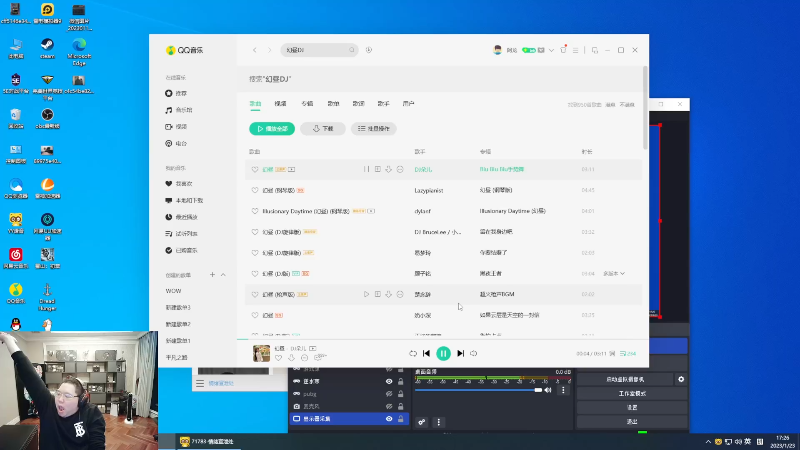Switch to the 用户 results tab
The height and width of the screenshot is (450, 800).
click(x=409, y=104)
